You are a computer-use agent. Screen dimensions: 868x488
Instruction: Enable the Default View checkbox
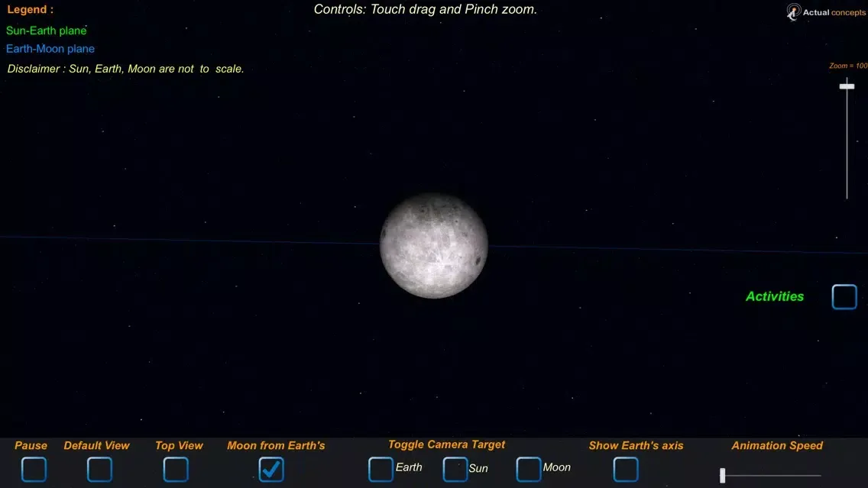99,469
